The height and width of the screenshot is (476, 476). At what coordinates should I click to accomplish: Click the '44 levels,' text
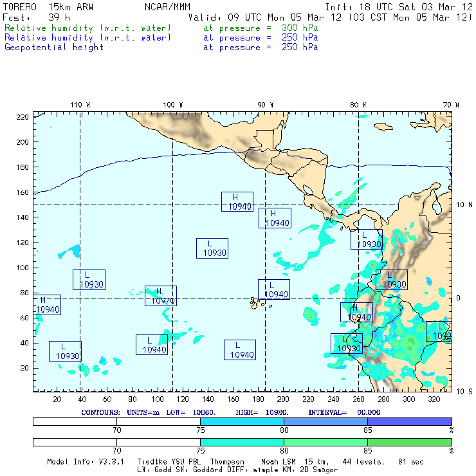coord(363,462)
